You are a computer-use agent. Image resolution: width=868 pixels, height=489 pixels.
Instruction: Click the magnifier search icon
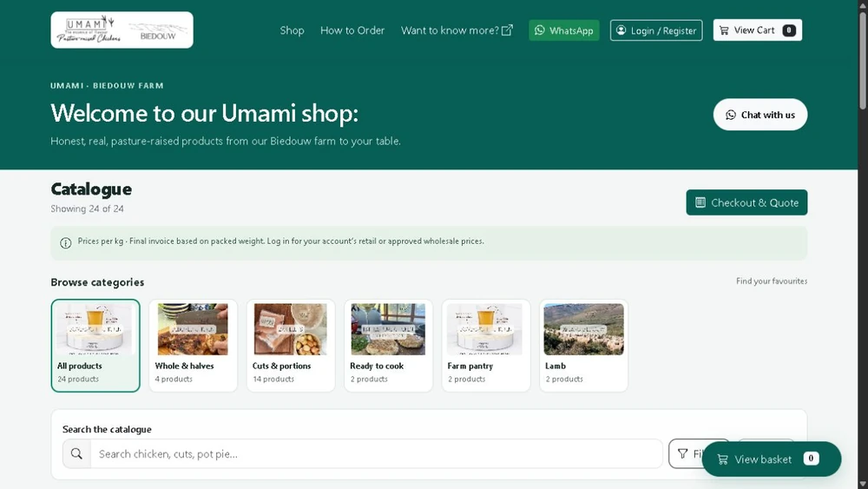tap(76, 454)
